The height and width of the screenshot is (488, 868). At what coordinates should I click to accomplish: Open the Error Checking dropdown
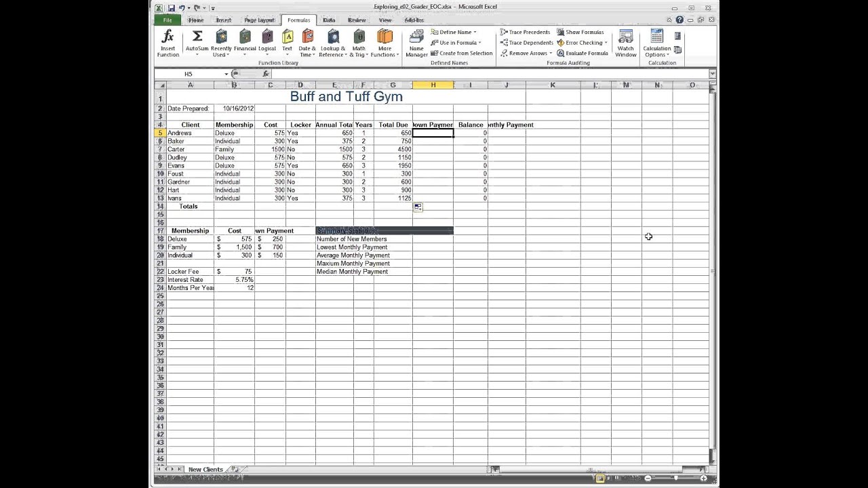(583, 43)
